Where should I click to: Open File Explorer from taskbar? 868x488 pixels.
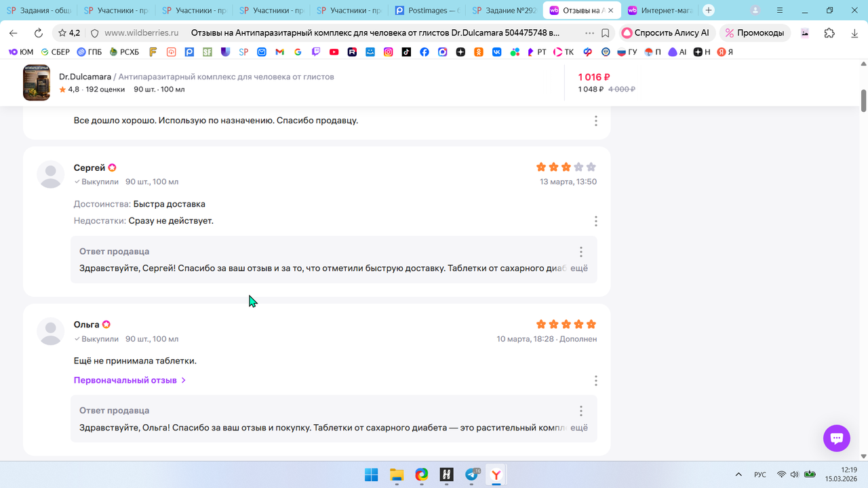397,474
